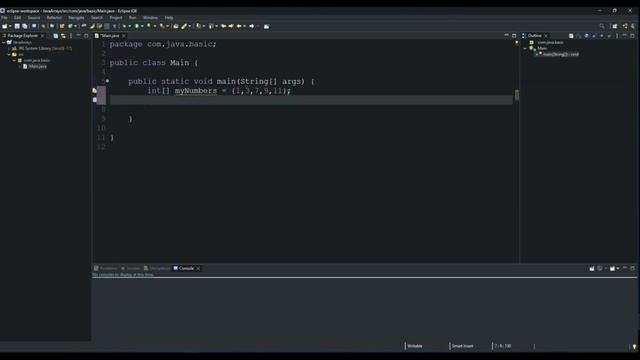Open the Run menu
The width and height of the screenshot is (640, 360).
[133, 18]
